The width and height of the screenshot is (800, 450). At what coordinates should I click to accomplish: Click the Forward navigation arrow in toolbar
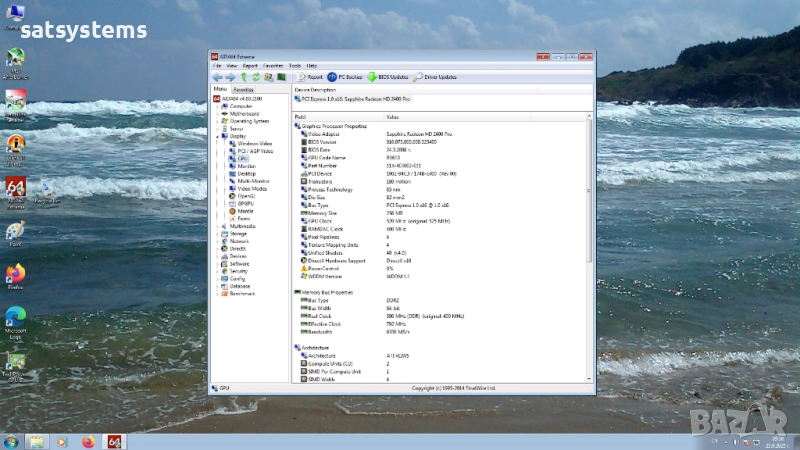pos(230,77)
